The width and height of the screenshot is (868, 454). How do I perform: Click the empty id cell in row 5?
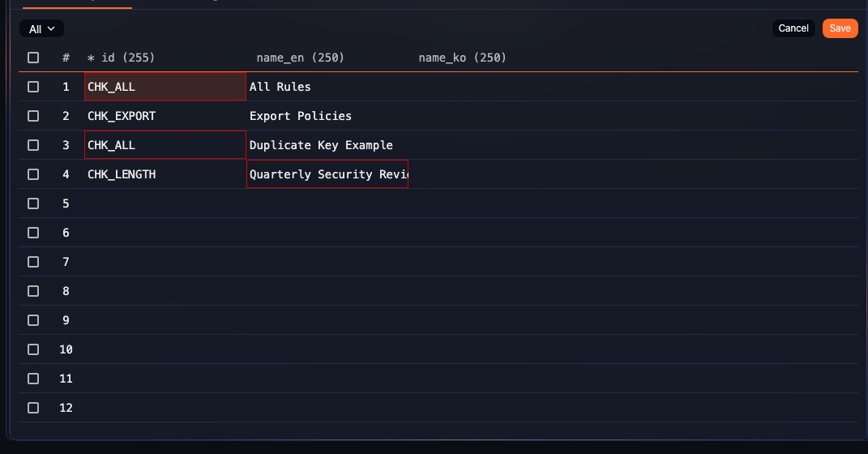[x=165, y=203]
